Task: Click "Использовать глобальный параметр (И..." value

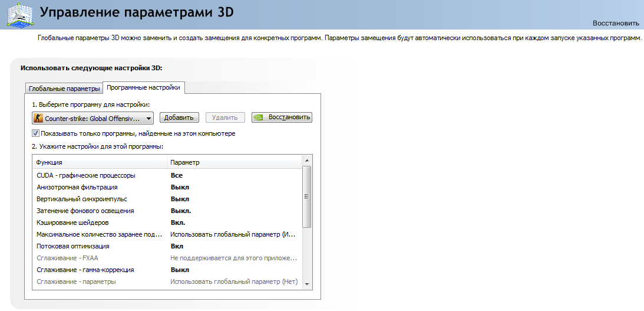Action: [233, 235]
